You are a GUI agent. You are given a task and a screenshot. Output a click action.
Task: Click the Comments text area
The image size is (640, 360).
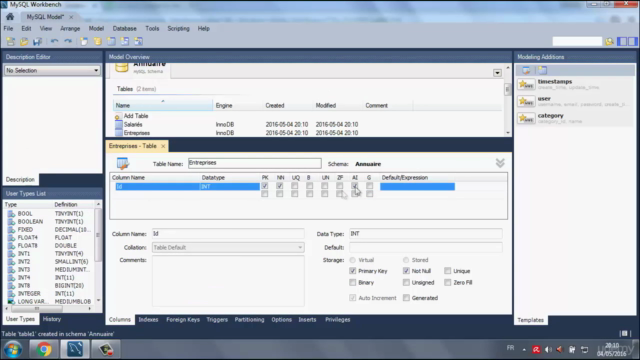[x=228, y=281]
